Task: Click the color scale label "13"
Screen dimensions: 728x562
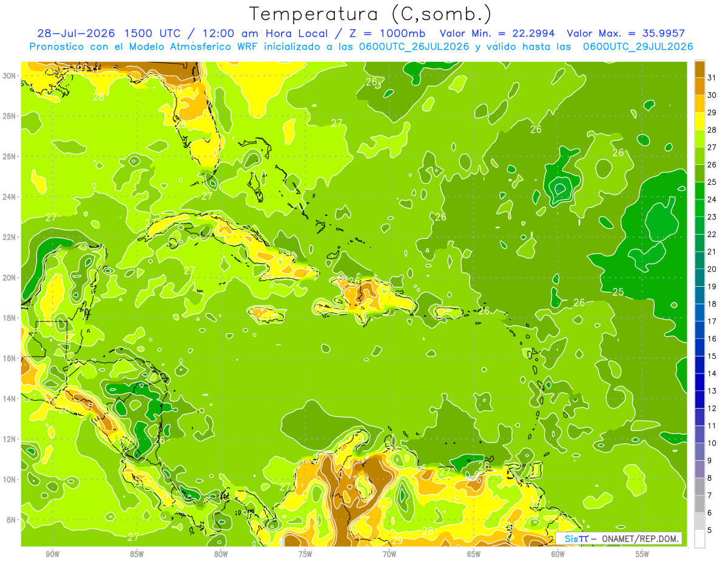Action: click(712, 391)
